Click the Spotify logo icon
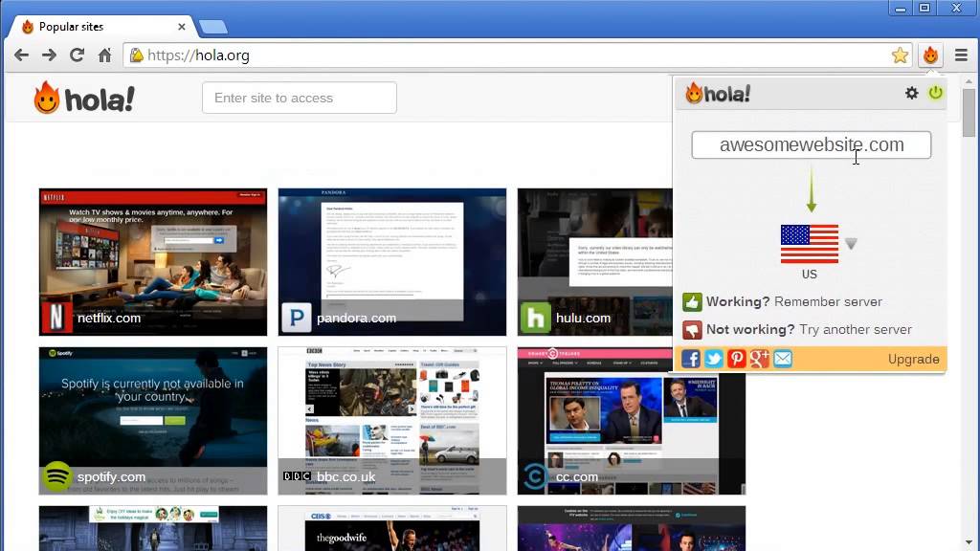Viewport: 980px width, 551px height. pos(56,476)
